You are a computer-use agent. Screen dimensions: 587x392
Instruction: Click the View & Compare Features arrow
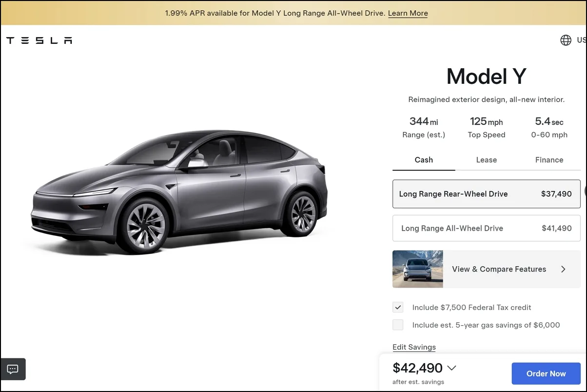[x=563, y=269]
